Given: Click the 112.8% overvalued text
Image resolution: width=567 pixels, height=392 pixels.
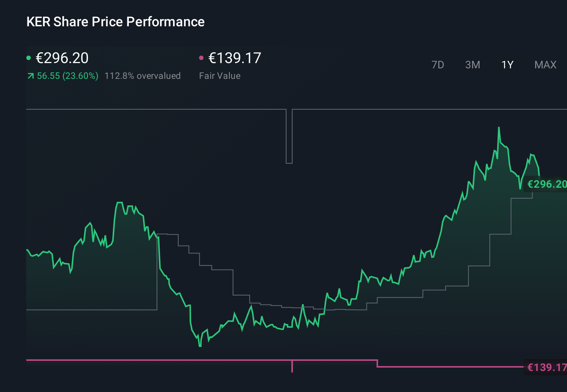Looking at the screenshot, I should (x=143, y=76).
